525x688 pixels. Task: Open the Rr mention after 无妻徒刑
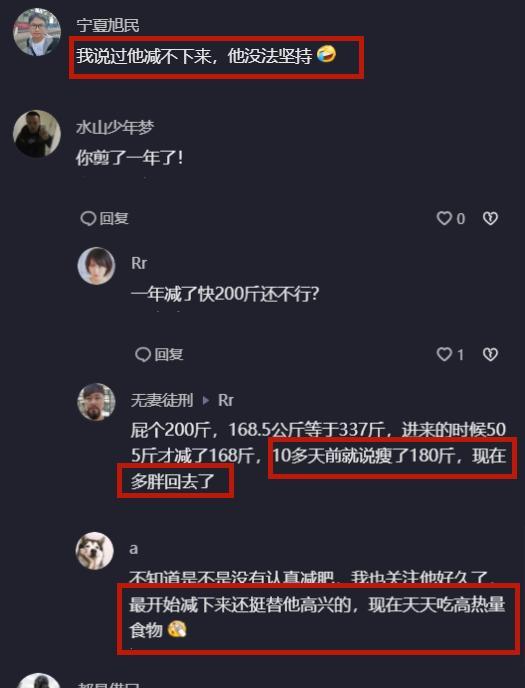click(225, 400)
